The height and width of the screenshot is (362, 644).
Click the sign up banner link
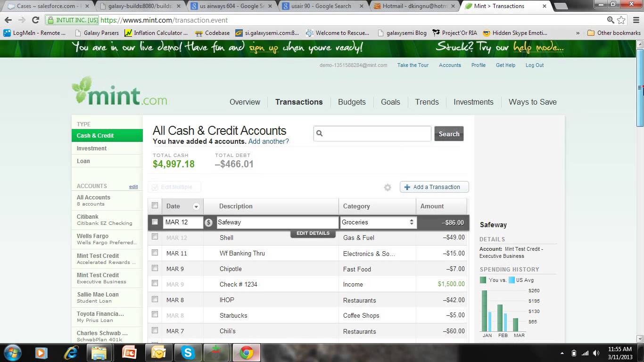[264, 48]
